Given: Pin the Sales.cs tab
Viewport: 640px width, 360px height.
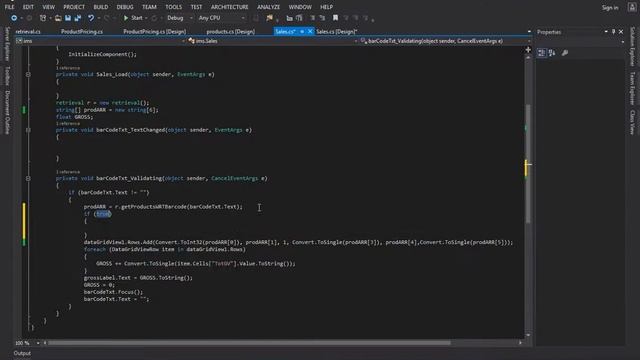Looking at the screenshot, I should tap(302, 31).
